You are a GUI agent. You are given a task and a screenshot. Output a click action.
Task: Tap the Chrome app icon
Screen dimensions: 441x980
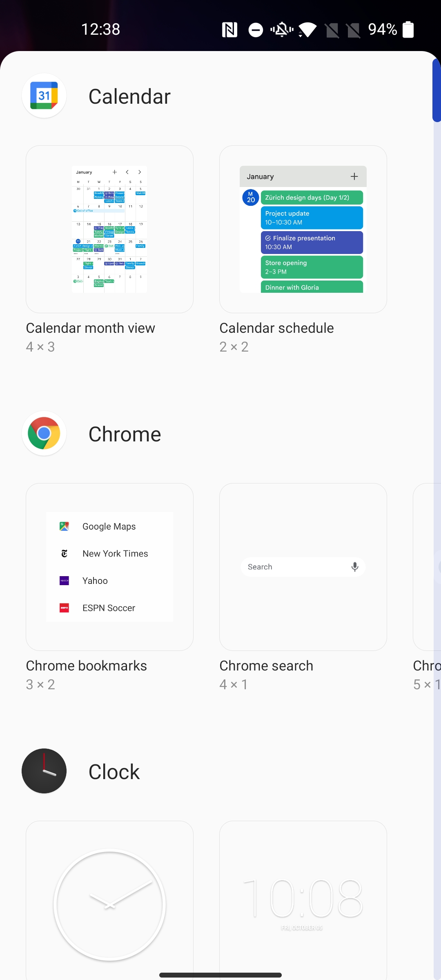[x=44, y=433]
